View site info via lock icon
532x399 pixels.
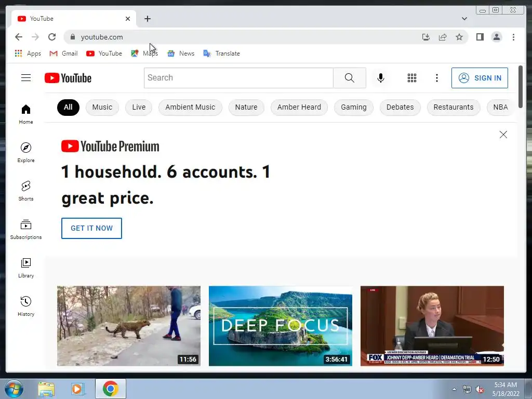[x=72, y=37]
